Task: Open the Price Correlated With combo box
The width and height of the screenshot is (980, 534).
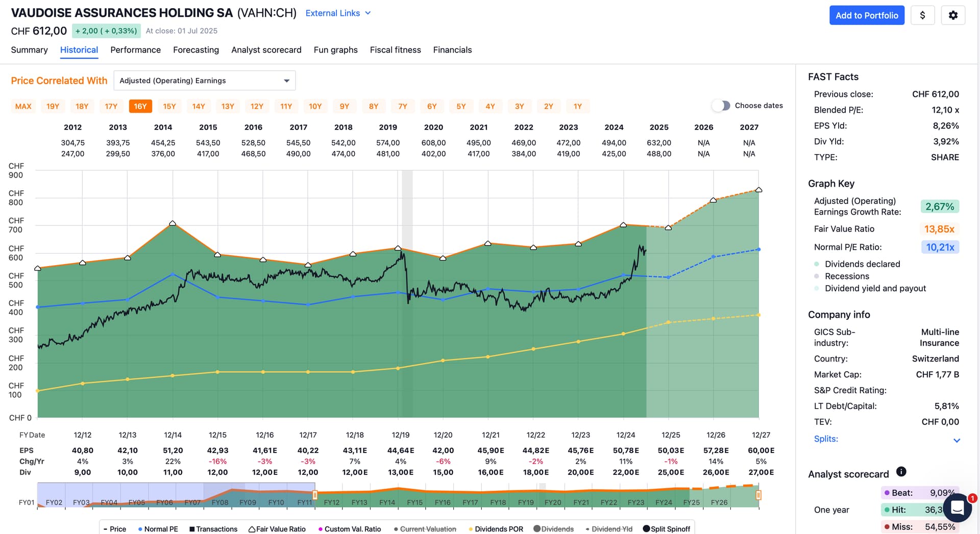Action: (204, 81)
